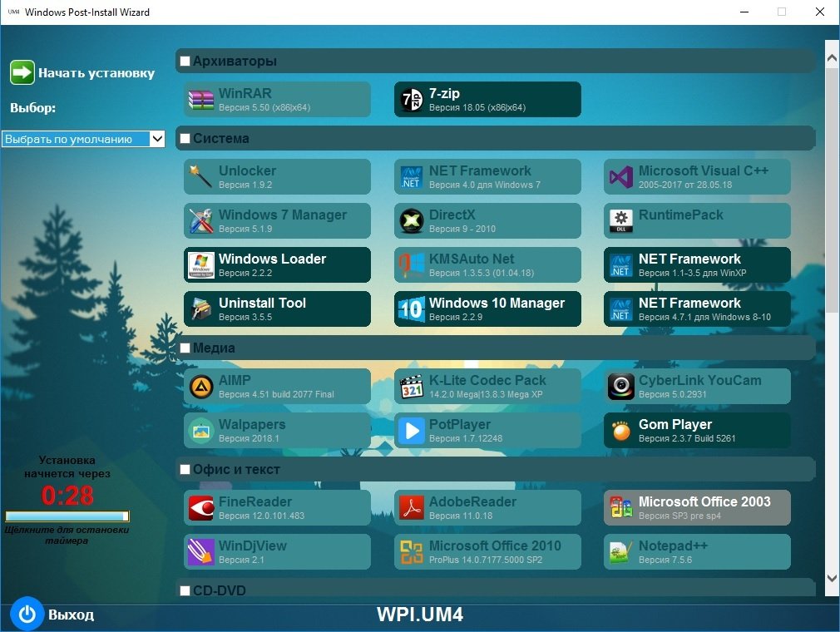The height and width of the screenshot is (632, 840).
Task: Click the K-Lite Codec Pack icon
Action: [412, 386]
